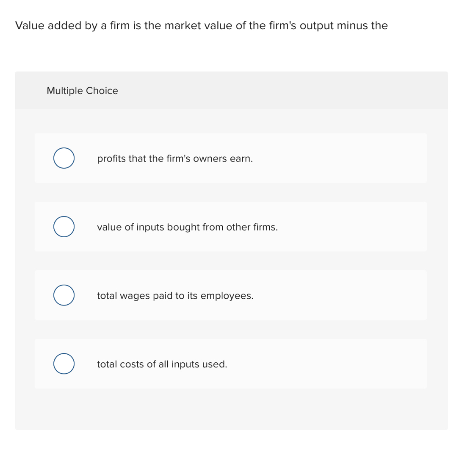Image resolution: width=476 pixels, height=450 pixels.
Task: Click the "Multiple Choice" heading label
Action: click(82, 91)
